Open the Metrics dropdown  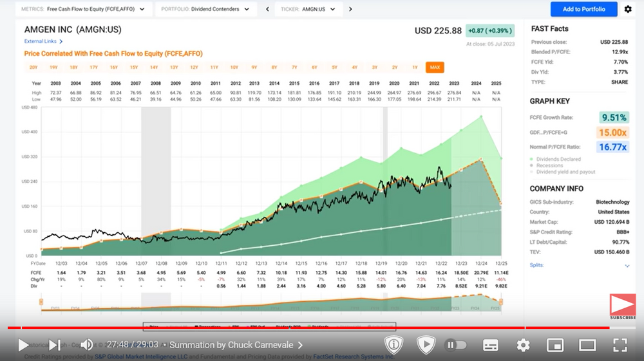(x=83, y=9)
